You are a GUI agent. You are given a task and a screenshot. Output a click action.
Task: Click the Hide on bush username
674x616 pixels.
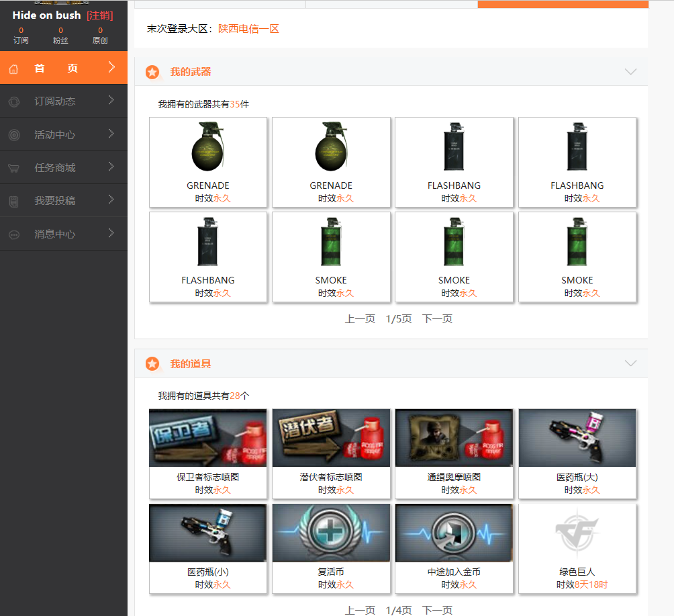coord(46,15)
